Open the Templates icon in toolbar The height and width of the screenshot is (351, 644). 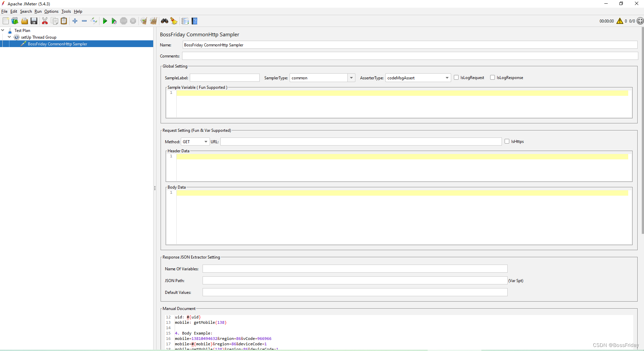[x=15, y=21]
